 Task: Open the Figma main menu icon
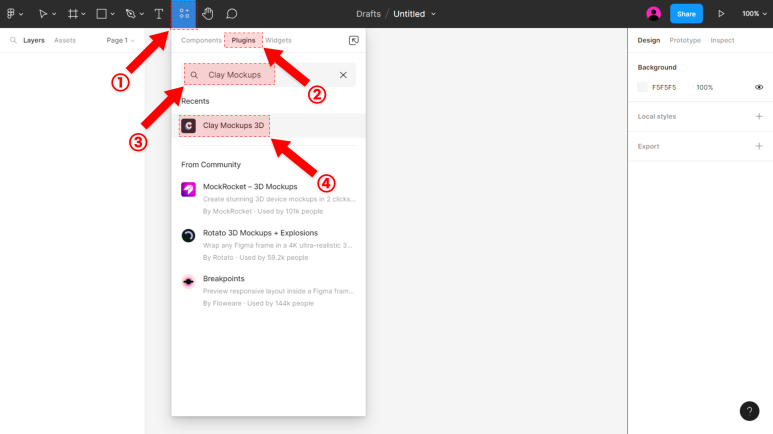point(11,14)
